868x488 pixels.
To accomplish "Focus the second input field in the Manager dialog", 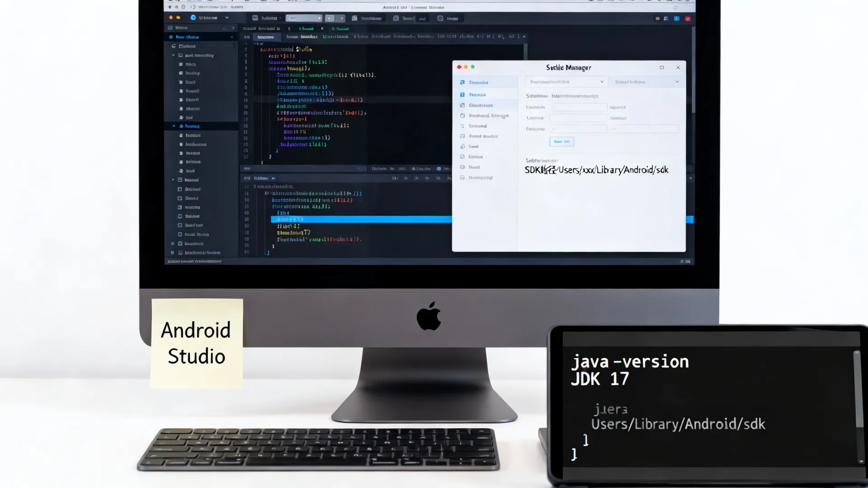I will click(x=578, y=118).
